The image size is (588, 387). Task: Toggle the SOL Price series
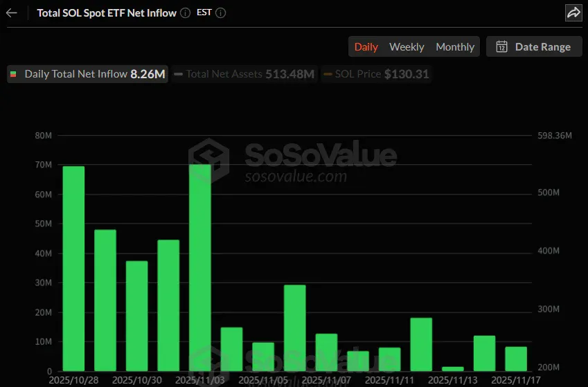(x=377, y=74)
